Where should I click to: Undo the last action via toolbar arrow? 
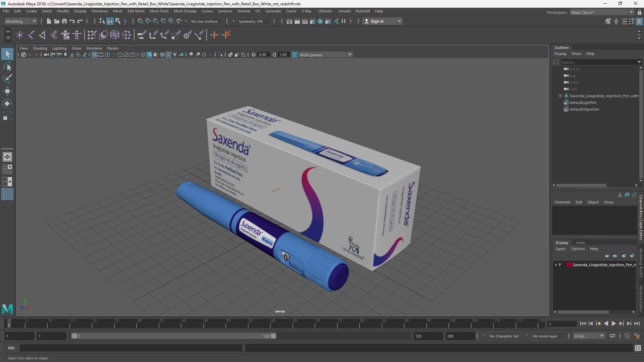coord(72,21)
